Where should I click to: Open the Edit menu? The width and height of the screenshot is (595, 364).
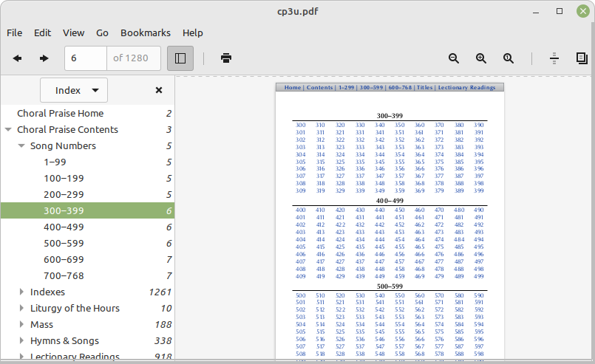click(x=43, y=33)
